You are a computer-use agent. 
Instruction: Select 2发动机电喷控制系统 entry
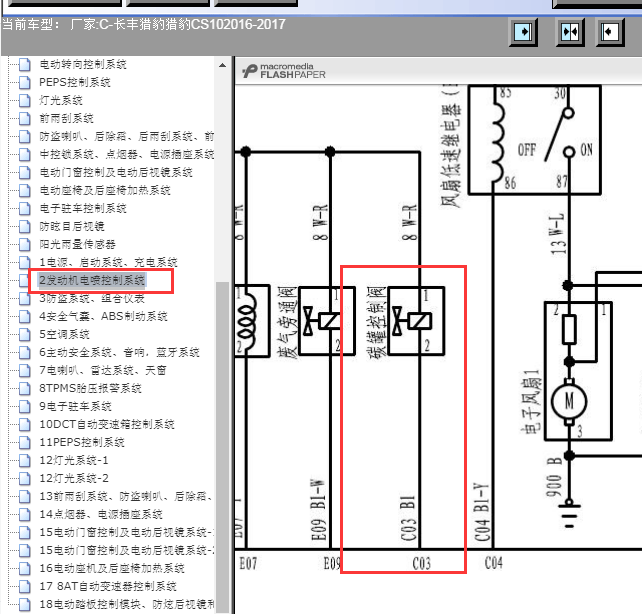[x=92, y=280]
